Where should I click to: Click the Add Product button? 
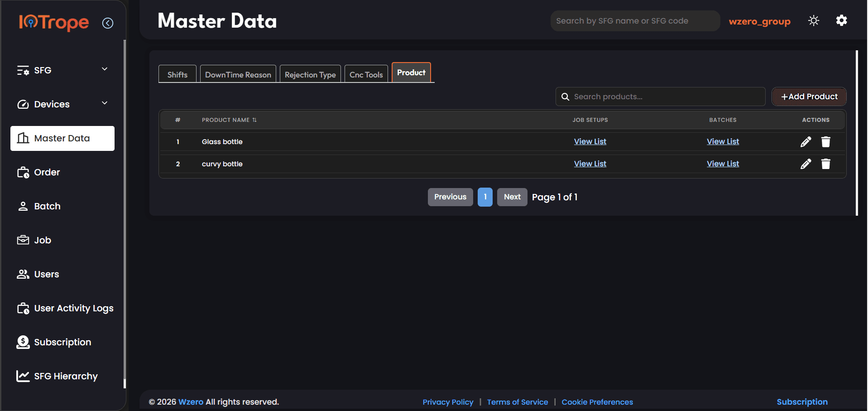(x=809, y=97)
